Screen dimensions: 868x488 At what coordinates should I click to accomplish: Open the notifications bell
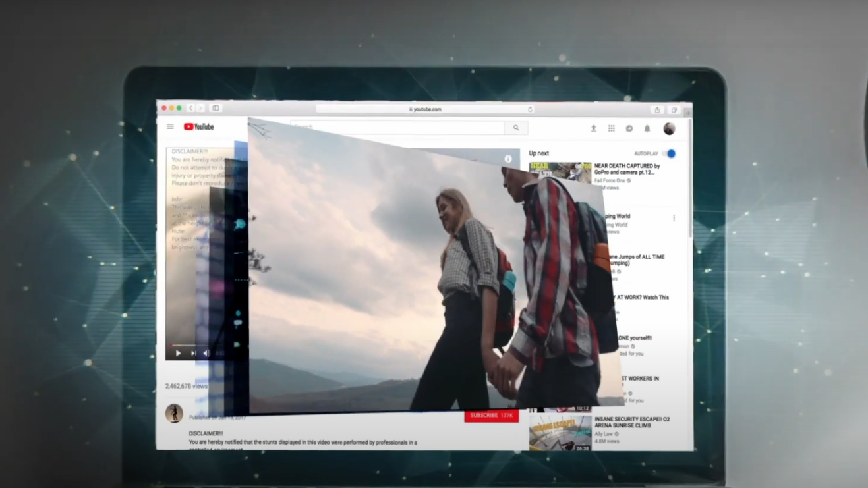click(647, 128)
